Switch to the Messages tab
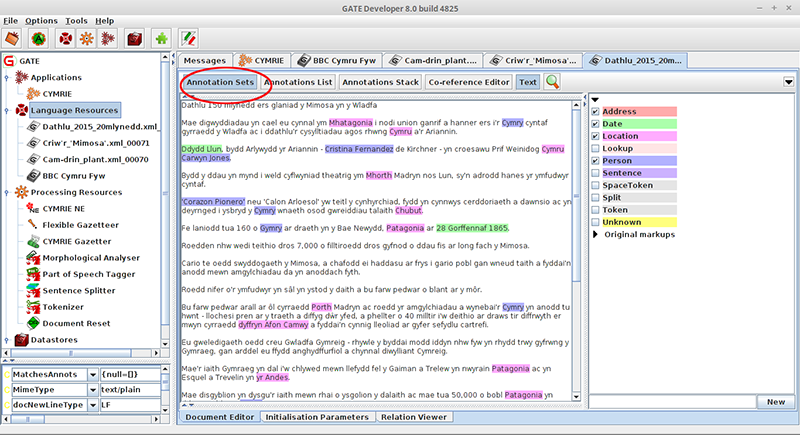800x435 pixels. [x=205, y=60]
